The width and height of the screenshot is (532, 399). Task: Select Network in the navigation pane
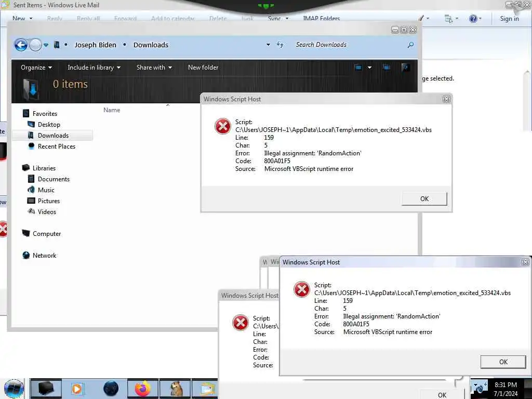point(45,255)
